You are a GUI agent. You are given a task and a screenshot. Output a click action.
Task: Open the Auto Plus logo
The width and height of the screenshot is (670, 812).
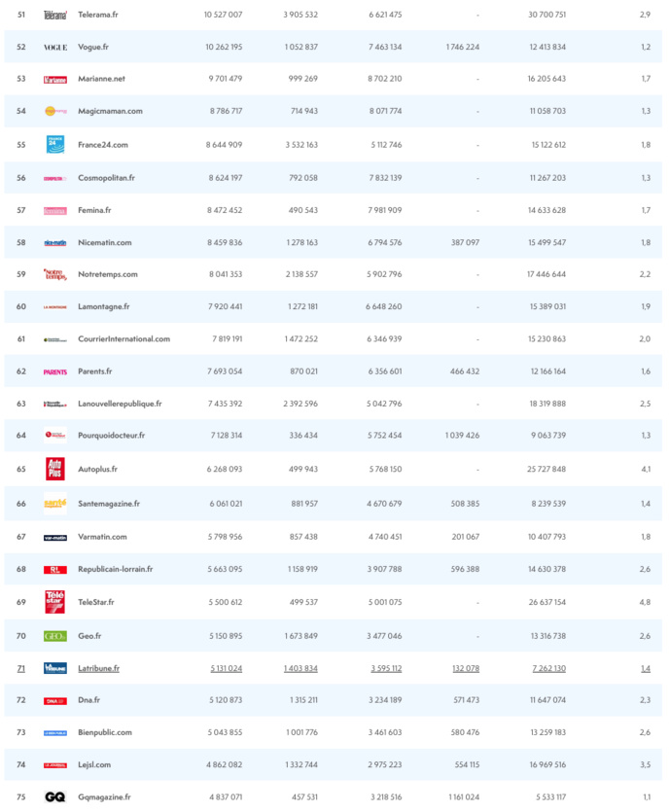click(55, 469)
